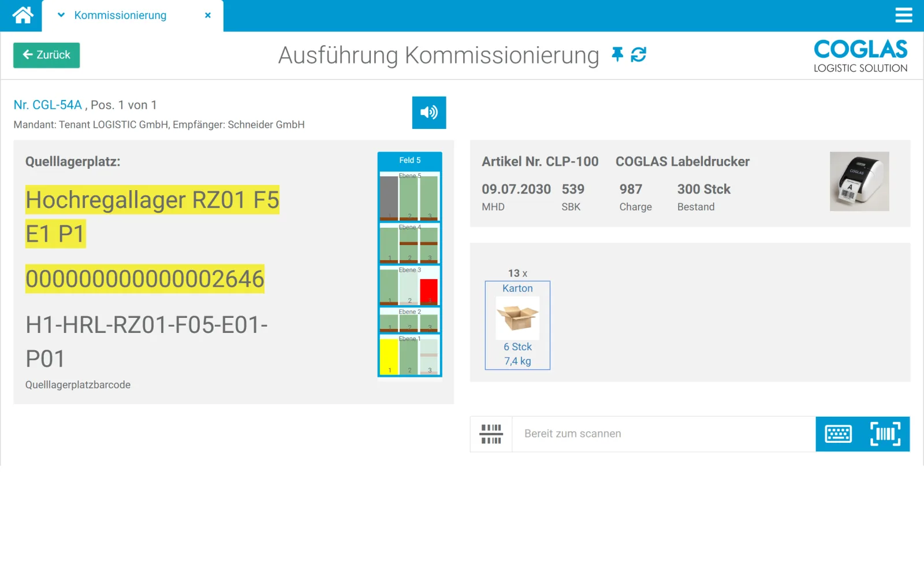Screen dimensions: 924x578
Task: Refresh the picking page with reload icon
Action: coord(639,54)
